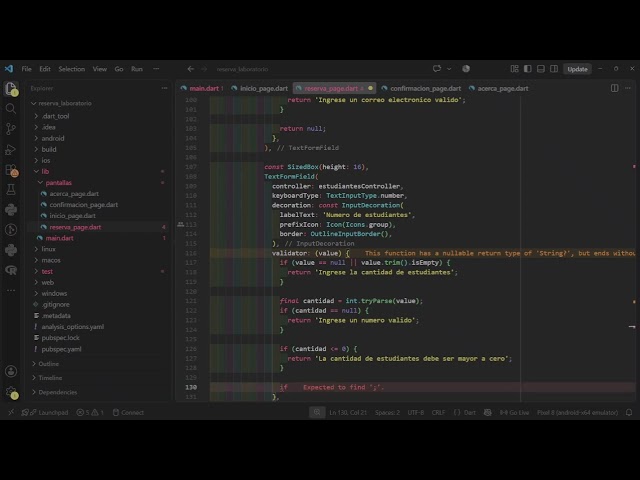Open the chat icon in title bar

437,69
